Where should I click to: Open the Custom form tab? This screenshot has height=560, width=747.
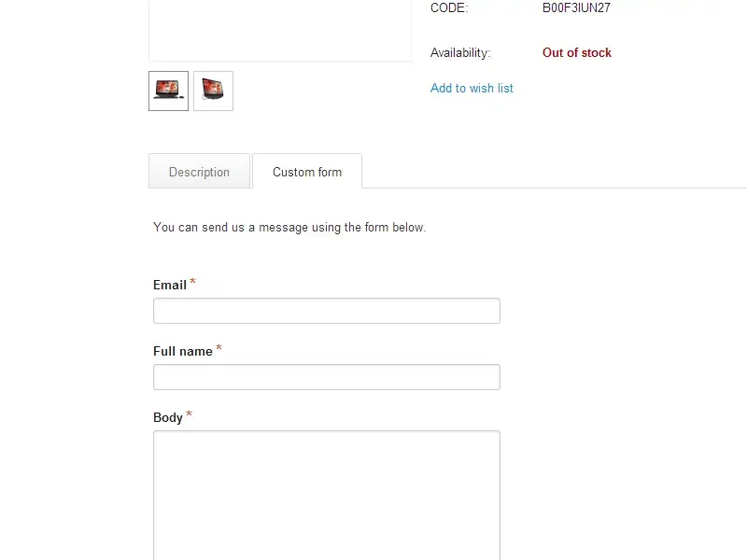(307, 172)
